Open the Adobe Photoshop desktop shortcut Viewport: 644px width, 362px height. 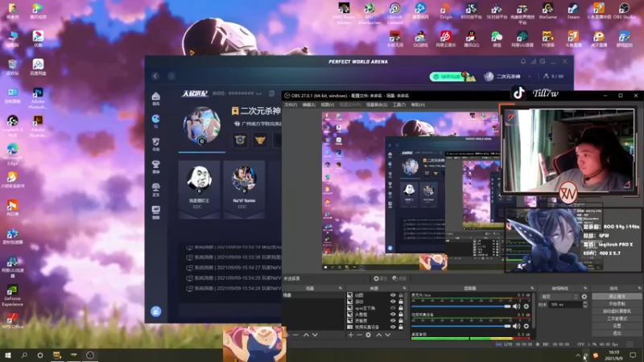pyautogui.click(x=38, y=98)
